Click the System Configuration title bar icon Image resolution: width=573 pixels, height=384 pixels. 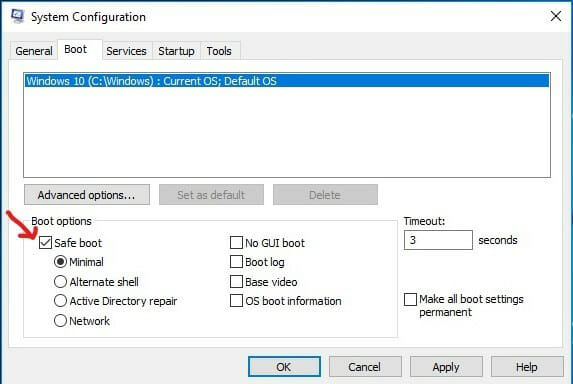tap(17, 16)
